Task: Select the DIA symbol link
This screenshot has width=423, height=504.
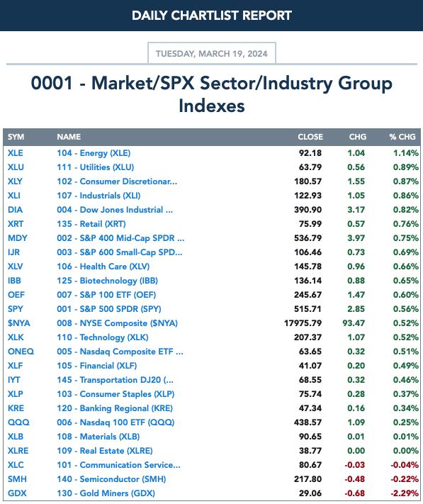Action: 15,210
